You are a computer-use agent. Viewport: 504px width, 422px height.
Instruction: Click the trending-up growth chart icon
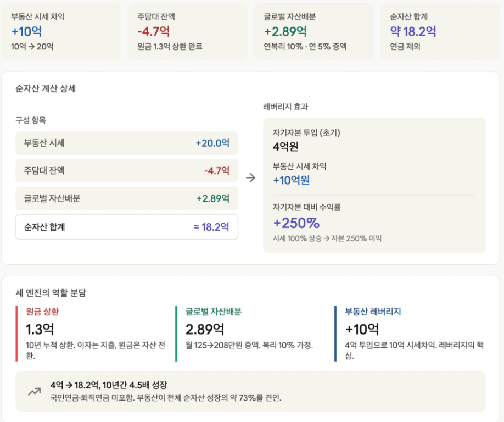[x=34, y=391]
